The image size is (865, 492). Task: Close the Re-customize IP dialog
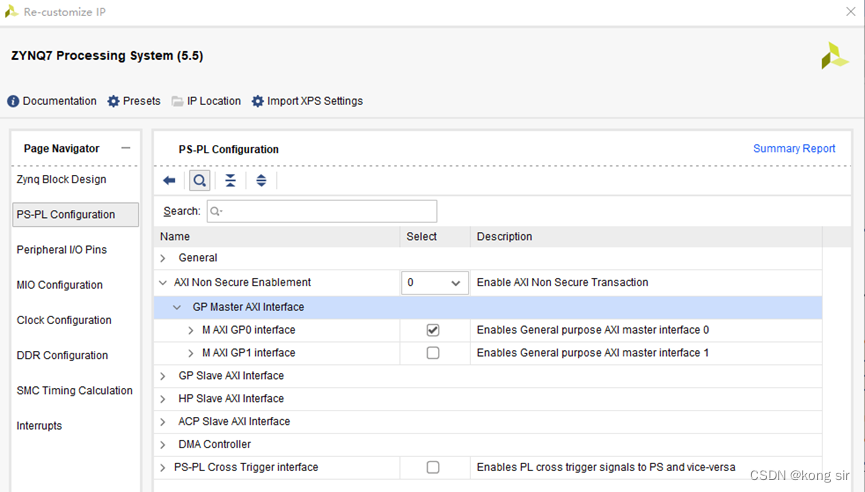pos(851,12)
